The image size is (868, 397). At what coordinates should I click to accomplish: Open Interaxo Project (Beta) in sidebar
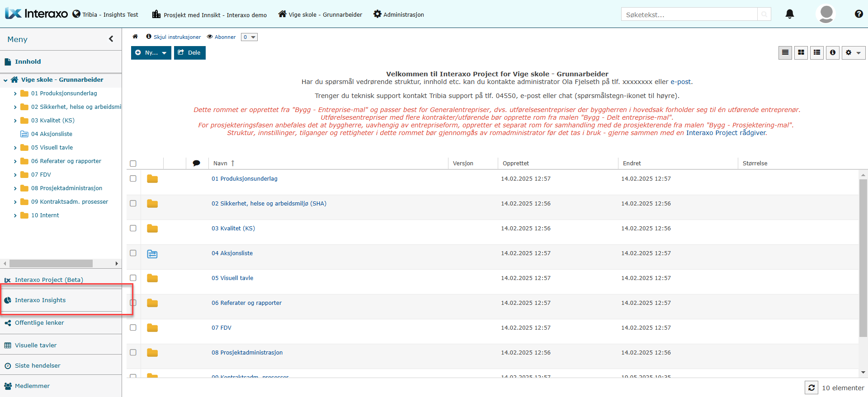pyautogui.click(x=49, y=280)
